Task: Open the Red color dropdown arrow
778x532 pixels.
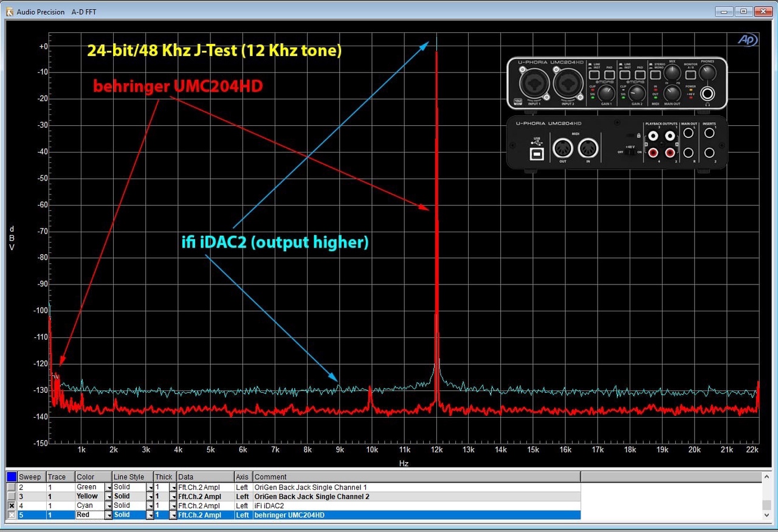Action: 109,515
